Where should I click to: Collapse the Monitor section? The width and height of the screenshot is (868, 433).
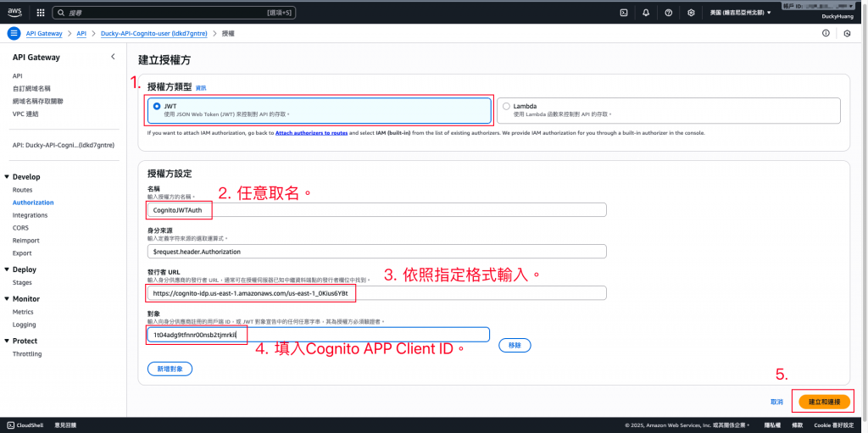click(x=7, y=298)
